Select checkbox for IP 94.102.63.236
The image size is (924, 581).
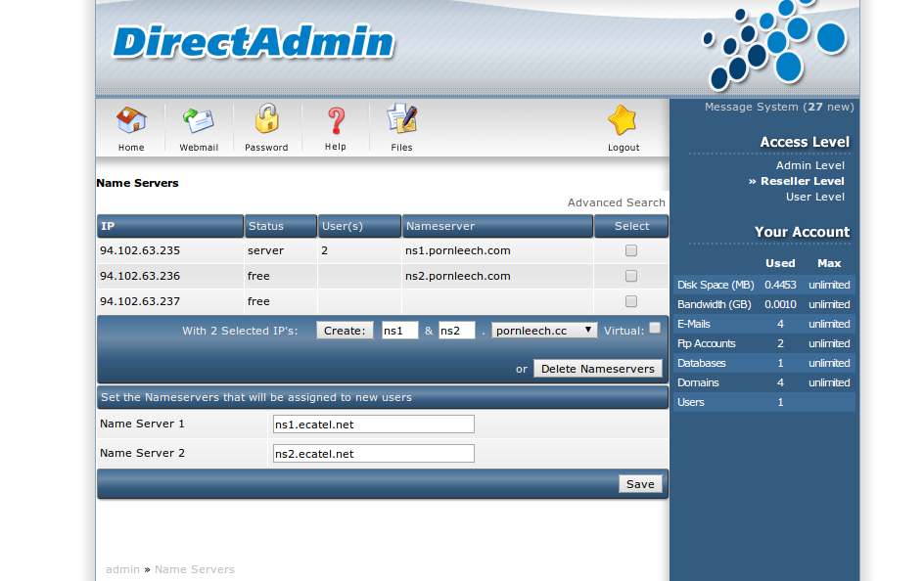pyautogui.click(x=631, y=276)
